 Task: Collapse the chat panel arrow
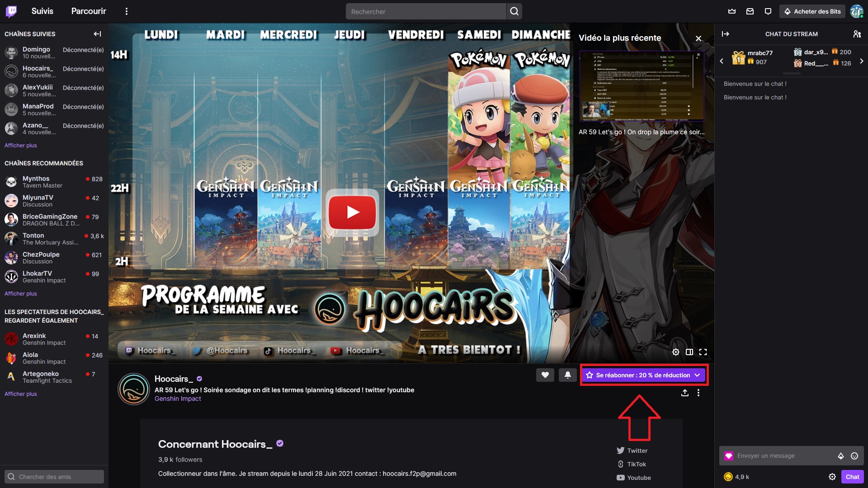pos(726,34)
